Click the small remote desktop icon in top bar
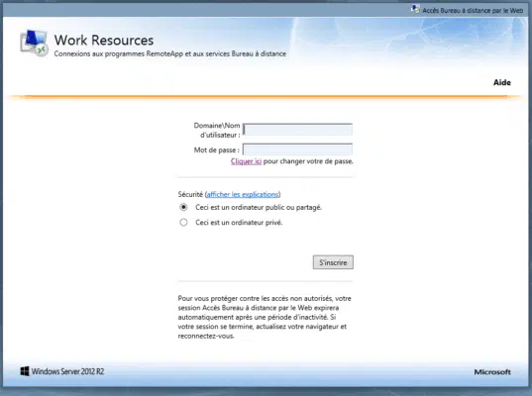Image resolution: width=532 pixels, height=396 pixels. (x=415, y=9)
